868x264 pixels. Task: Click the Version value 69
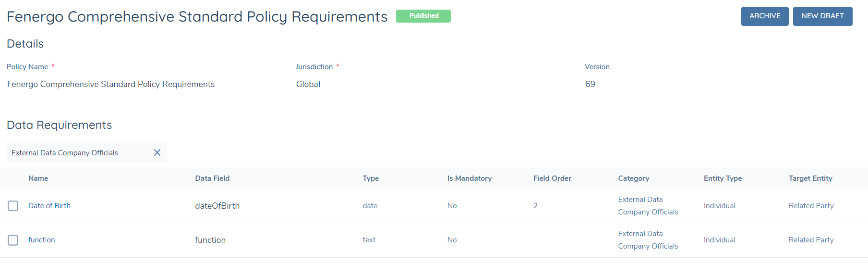[x=590, y=84]
